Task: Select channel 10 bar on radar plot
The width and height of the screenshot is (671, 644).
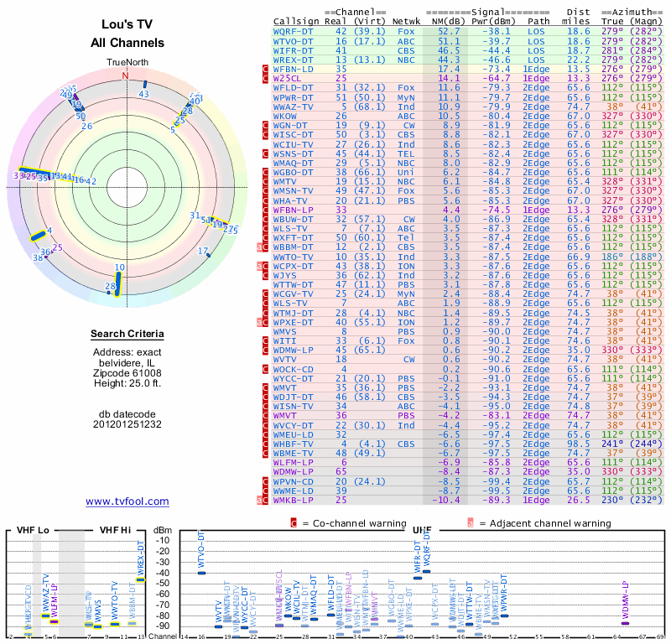Action: 118,283
